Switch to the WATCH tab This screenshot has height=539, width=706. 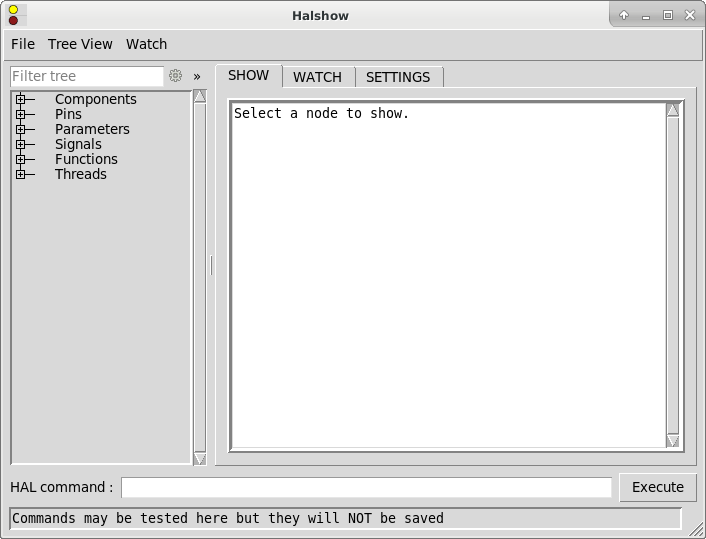click(x=317, y=77)
